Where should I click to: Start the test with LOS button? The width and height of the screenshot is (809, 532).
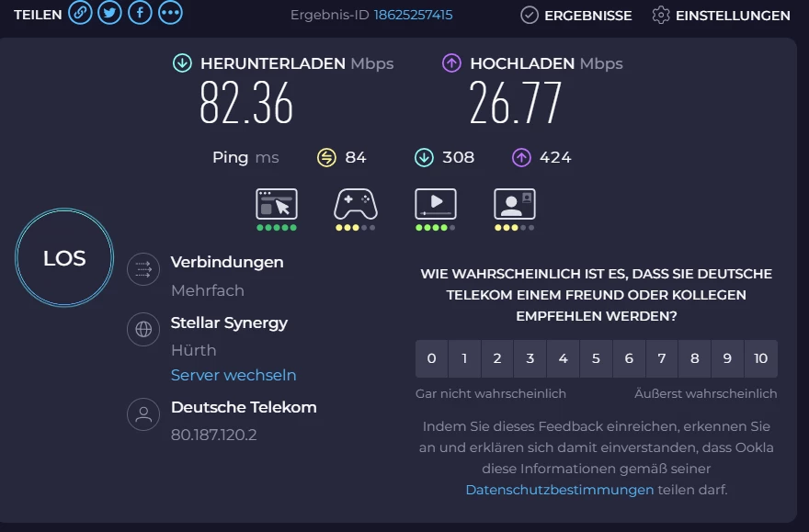pyautogui.click(x=64, y=258)
